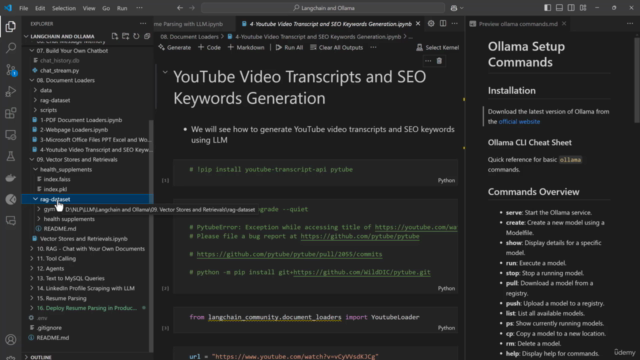Open cell more actions ellipsis
The image size is (640, 360).
tap(428, 61)
